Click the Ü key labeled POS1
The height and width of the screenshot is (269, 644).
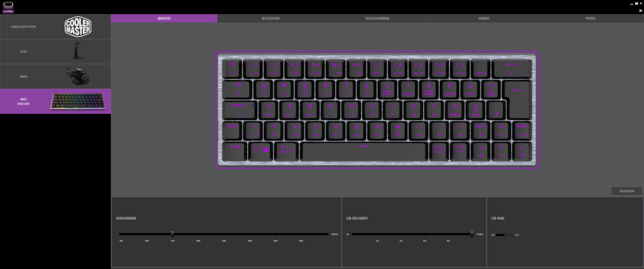tap(470, 89)
